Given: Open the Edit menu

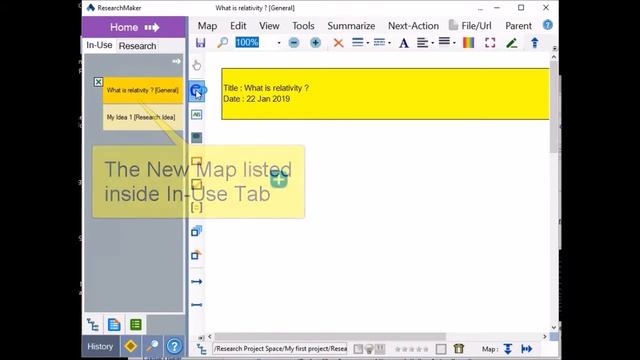Looking at the screenshot, I should click(238, 26).
